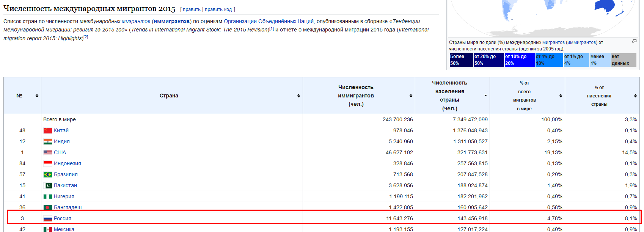Click the Mexico flag icon
This screenshot has width=644, height=232.
tap(48, 229)
